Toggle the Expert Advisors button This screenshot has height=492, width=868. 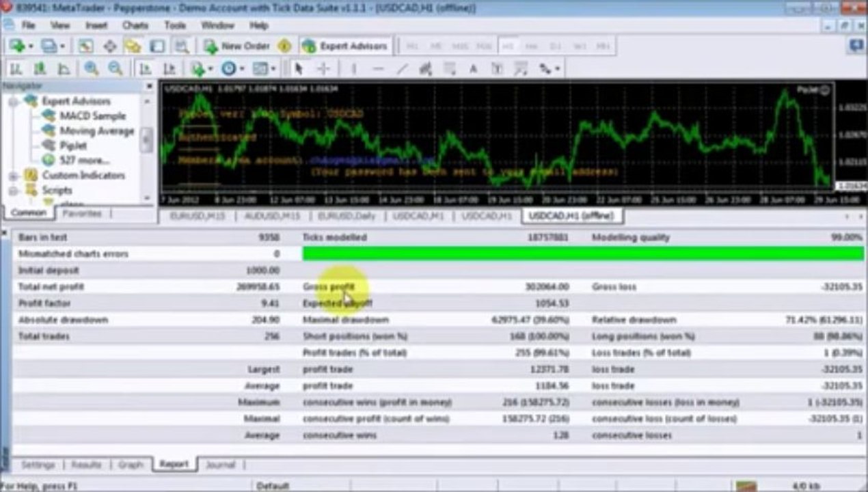click(345, 46)
